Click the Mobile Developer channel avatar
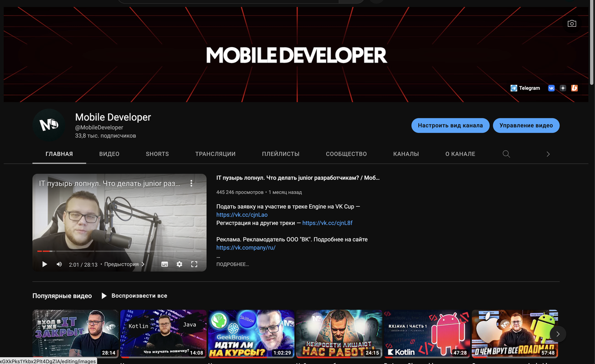The height and width of the screenshot is (364, 595). tap(49, 125)
